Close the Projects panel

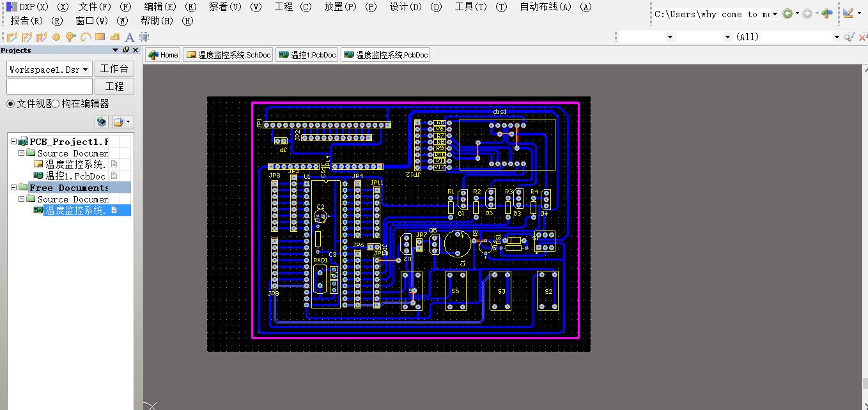tap(136, 50)
